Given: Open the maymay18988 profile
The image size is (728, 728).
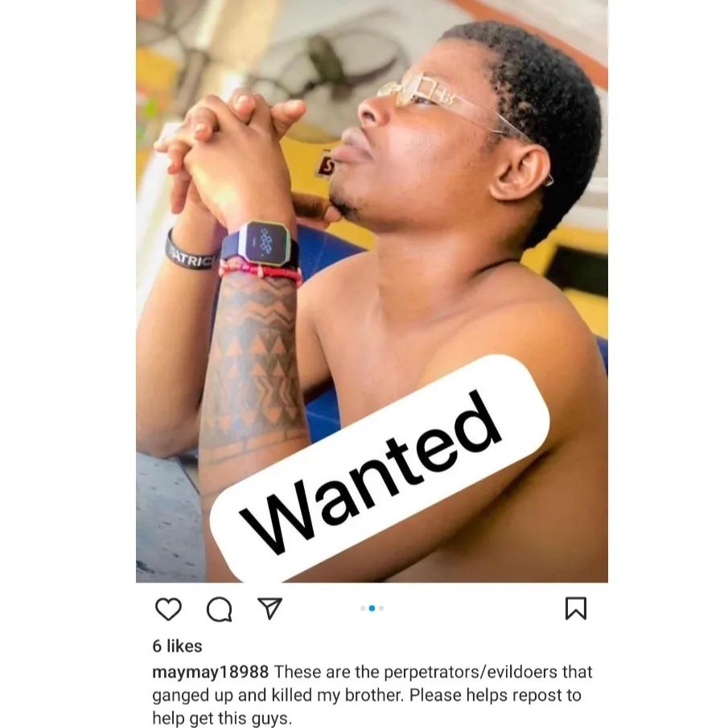Looking at the screenshot, I should tap(210, 672).
